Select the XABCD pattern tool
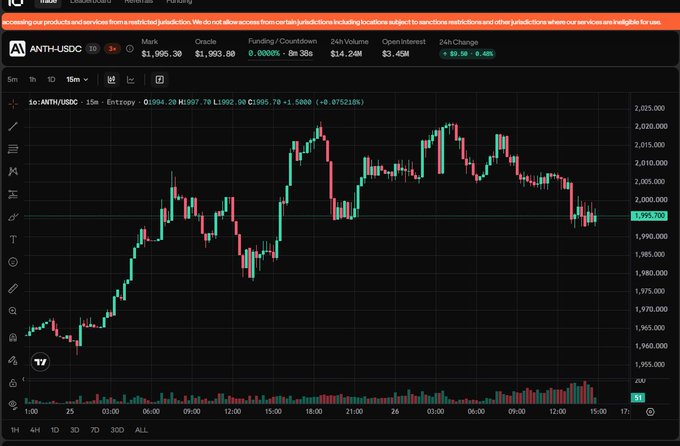 (x=13, y=171)
